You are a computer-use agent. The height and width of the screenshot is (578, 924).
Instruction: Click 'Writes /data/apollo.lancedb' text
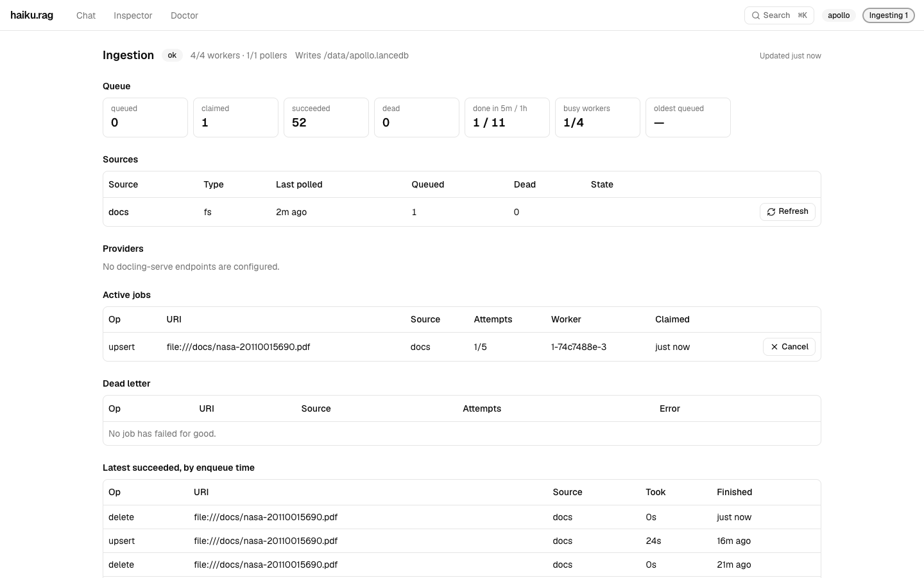tap(352, 55)
